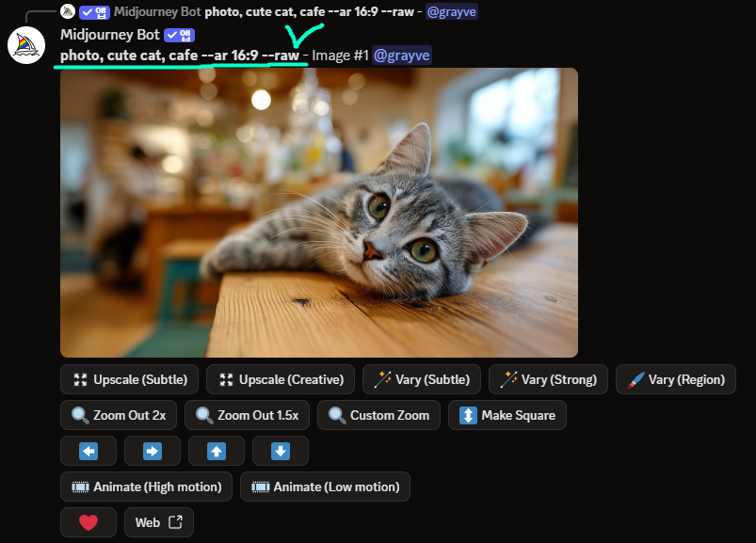Start Animate (Low motion)
756x543 pixels.
point(325,487)
